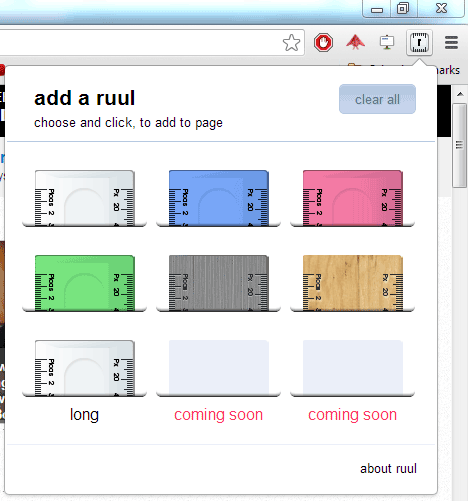
Task: Close the browser window
Action: click(x=441, y=8)
